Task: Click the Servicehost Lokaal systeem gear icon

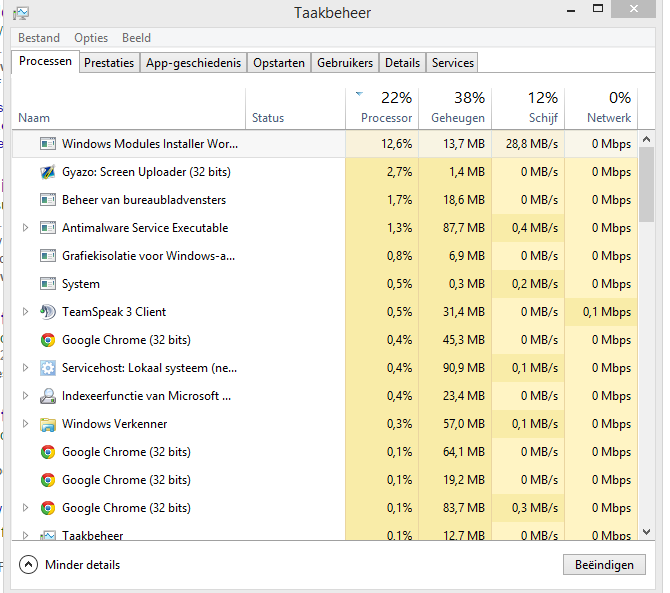Action: (48, 368)
